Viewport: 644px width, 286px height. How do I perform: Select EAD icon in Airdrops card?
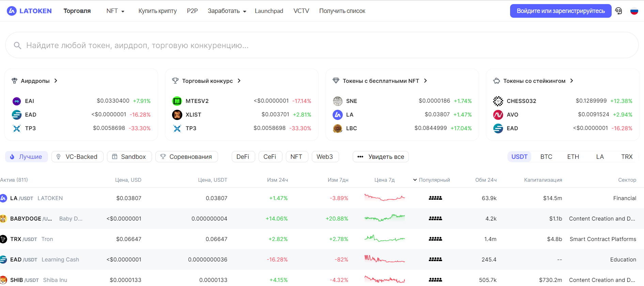(17, 115)
